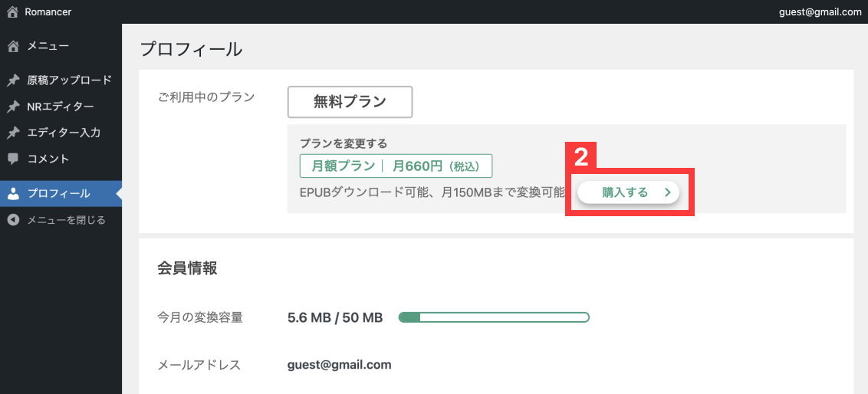This screenshot has width=868, height=394.
Task: Click the pin icon beside エディター入力
Action: pyautogui.click(x=13, y=133)
